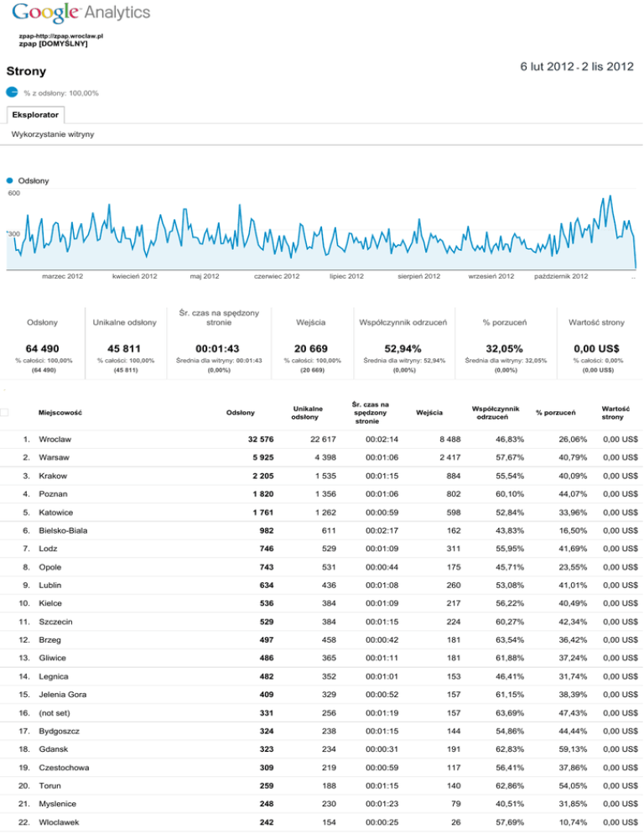The width and height of the screenshot is (644, 834).
Task: Sort table by % porzuceń column
Action: click(x=555, y=412)
